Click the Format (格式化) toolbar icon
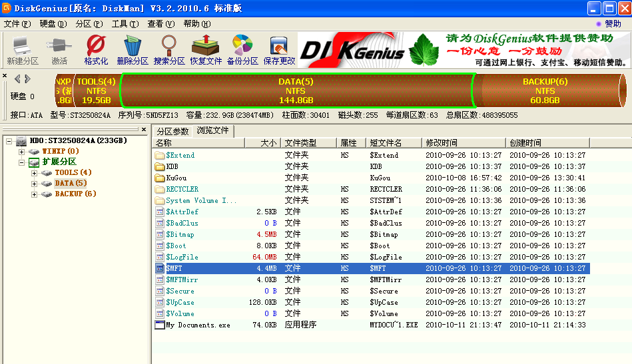This screenshot has height=364, width=632. pyautogui.click(x=95, y=50)
